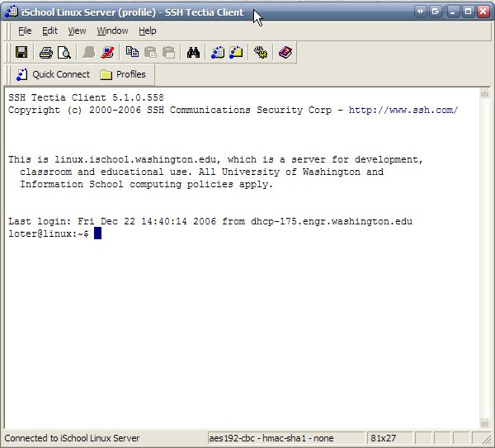This screenshot has height=448, width=495.
Task: Click the scrollbar down arrow
Action: (484, 422)
